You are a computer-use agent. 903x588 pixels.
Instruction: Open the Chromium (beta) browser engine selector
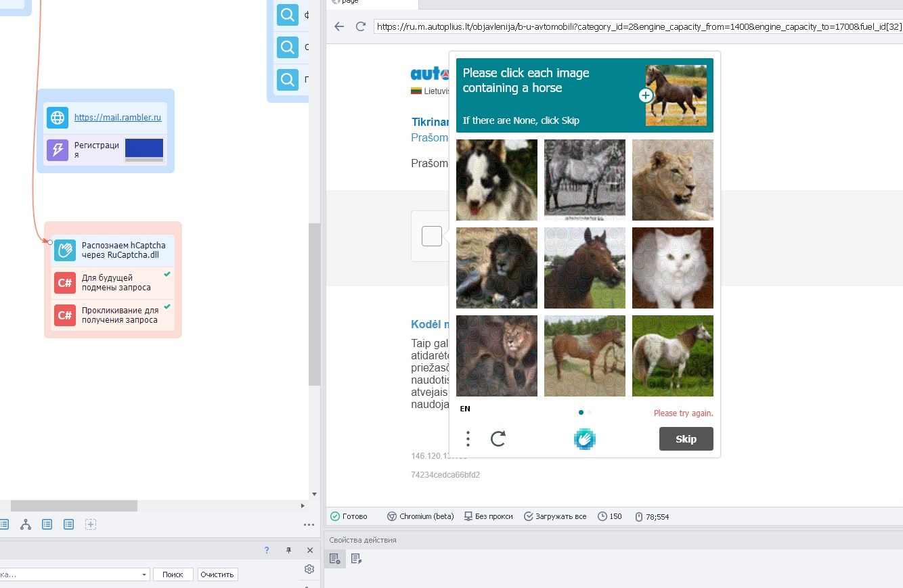420,516
